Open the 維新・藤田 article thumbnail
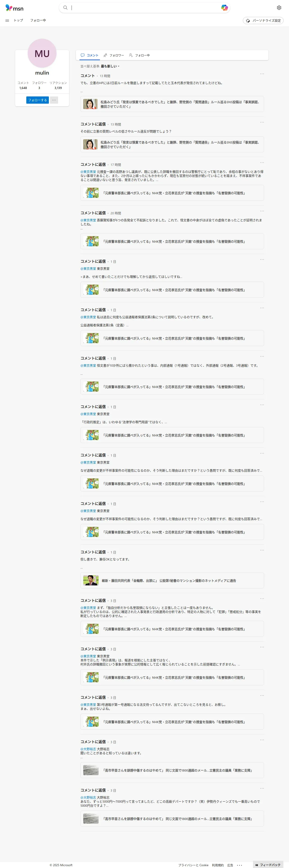Image resolution: width=289 pixels, height=868 pixels. coord(91,580)
